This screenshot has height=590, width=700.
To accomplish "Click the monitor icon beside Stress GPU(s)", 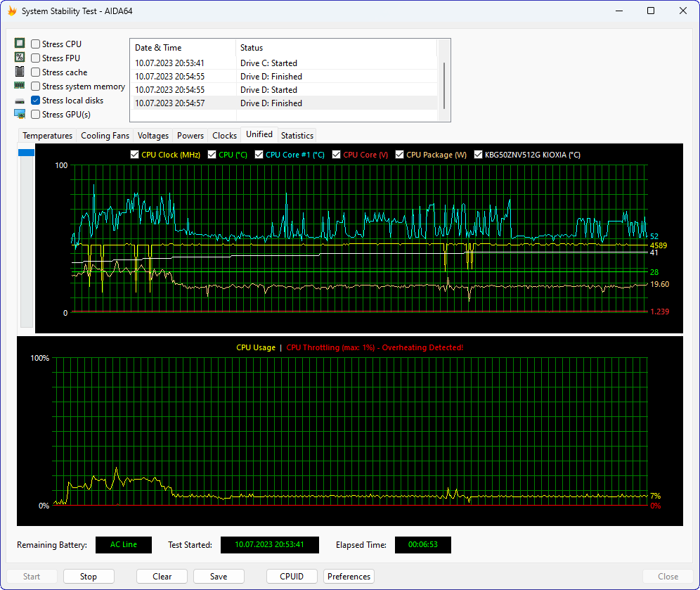I will [x=20, y=114].
